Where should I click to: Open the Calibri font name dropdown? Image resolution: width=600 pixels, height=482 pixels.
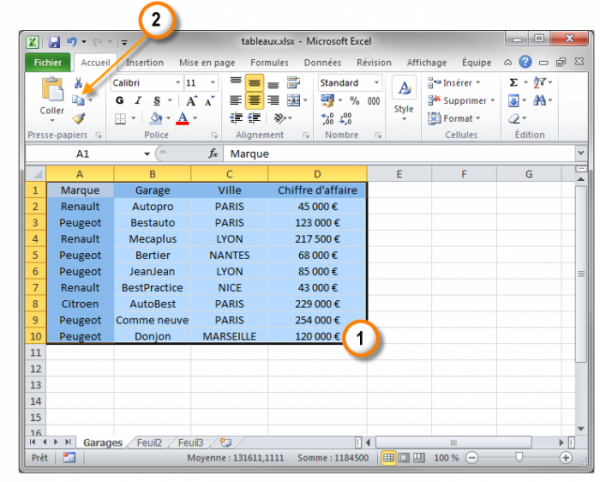[x=178, y=83]
